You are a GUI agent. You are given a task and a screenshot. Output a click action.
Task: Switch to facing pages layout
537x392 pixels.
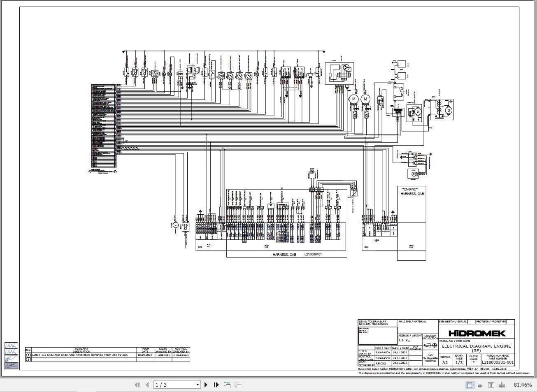click(x=491, y=385)
